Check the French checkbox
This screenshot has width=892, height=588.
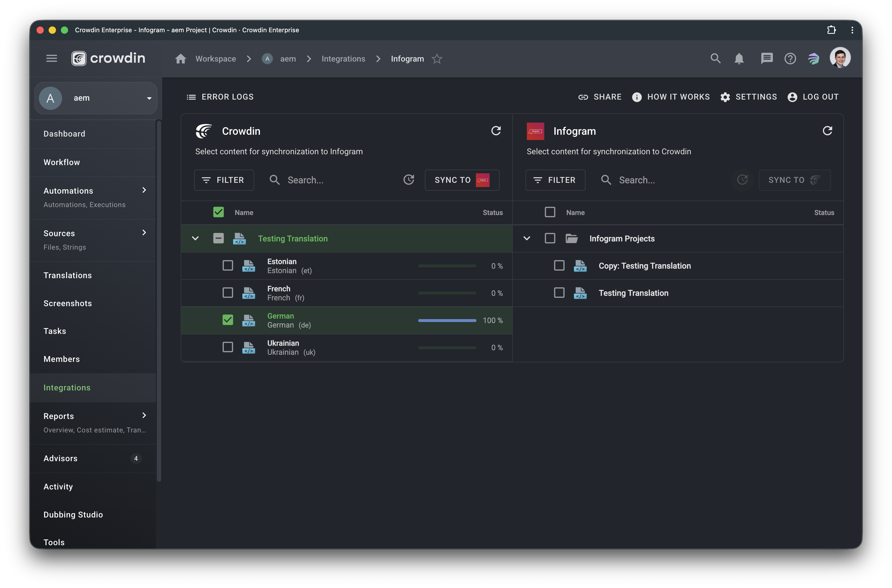point(228,293)
